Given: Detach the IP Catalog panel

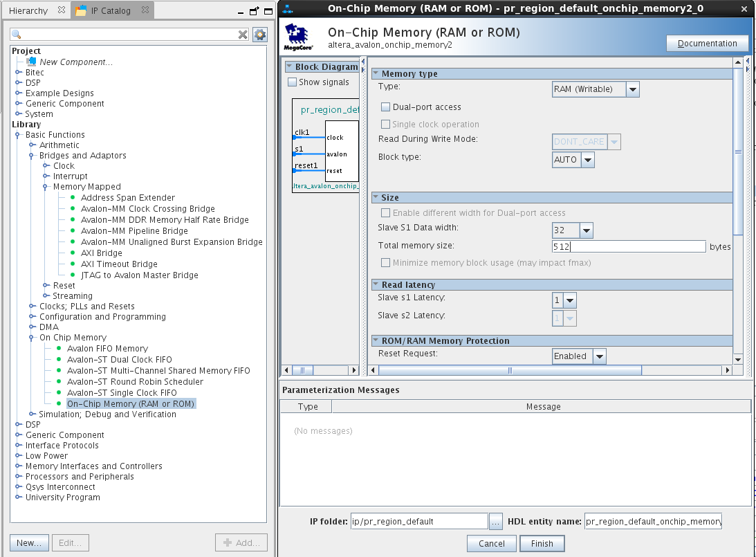Looking at the screenshot, I should pyautogui.click(x=254, y=11).
